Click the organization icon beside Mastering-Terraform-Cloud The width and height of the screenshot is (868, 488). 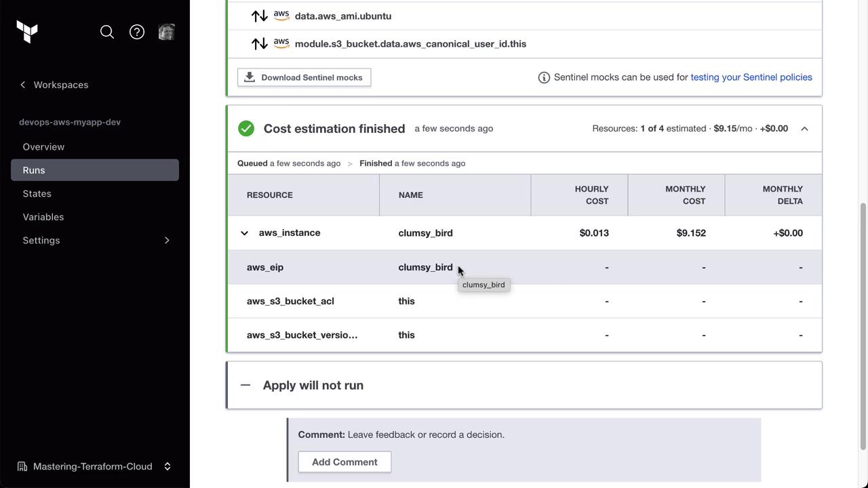22,466
